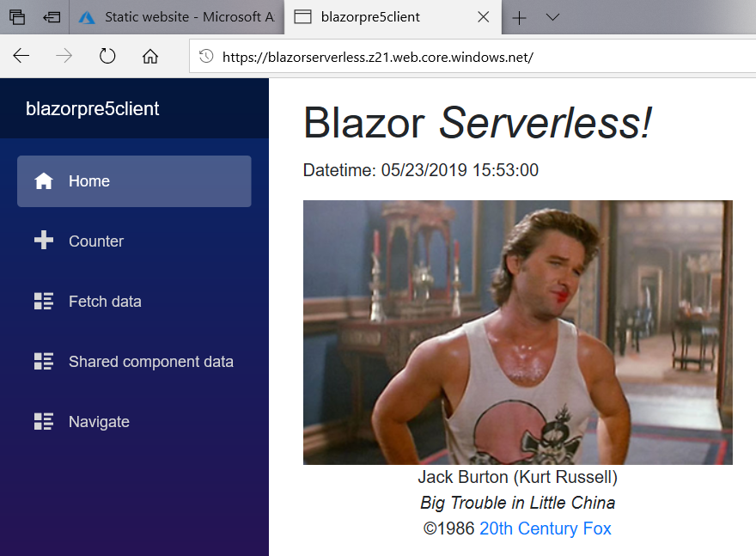Set these tabs aside icon
Image resolution: width=756 pixels, height=556 pixels.
(51, 17)
